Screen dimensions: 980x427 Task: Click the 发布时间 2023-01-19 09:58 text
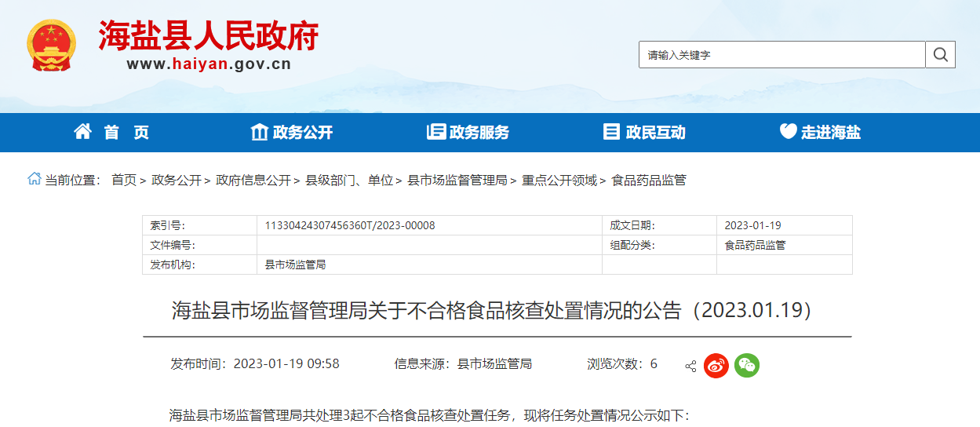(x=255, y=363)
